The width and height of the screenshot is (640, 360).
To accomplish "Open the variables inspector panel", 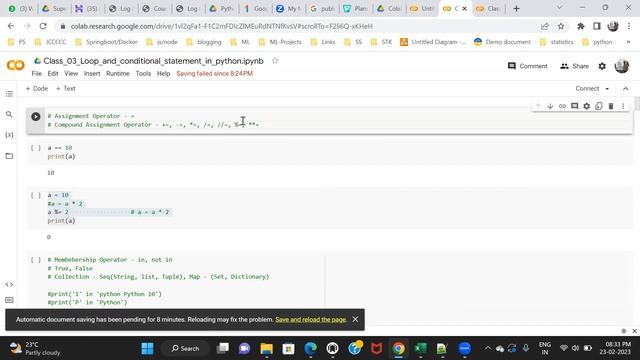I will (9, 135).
